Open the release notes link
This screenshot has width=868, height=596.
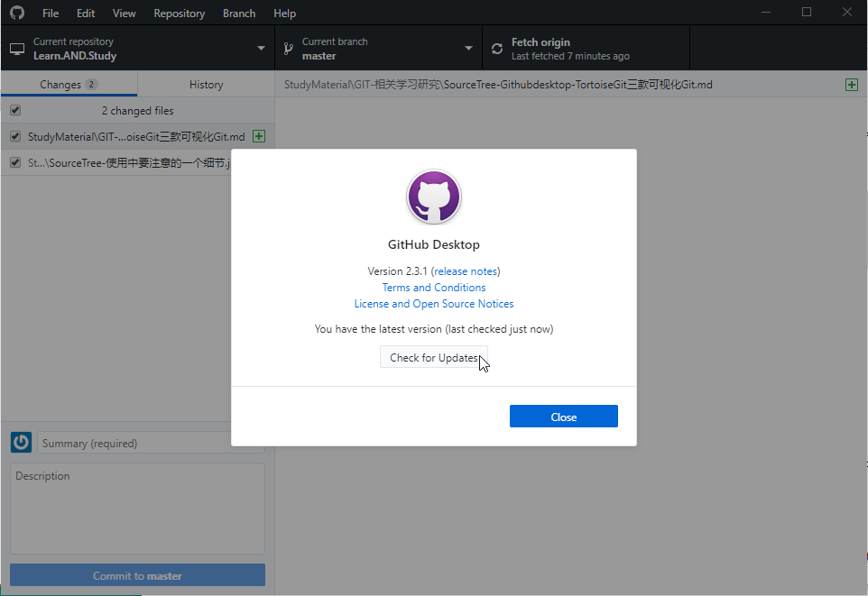(x=466, y=271)
